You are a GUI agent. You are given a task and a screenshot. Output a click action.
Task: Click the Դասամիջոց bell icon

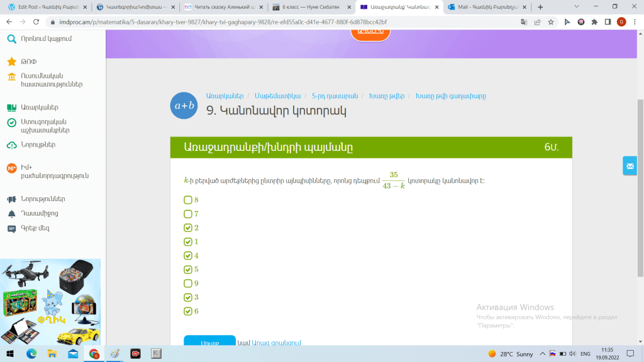pyautogui.click(x=11, y=214)
